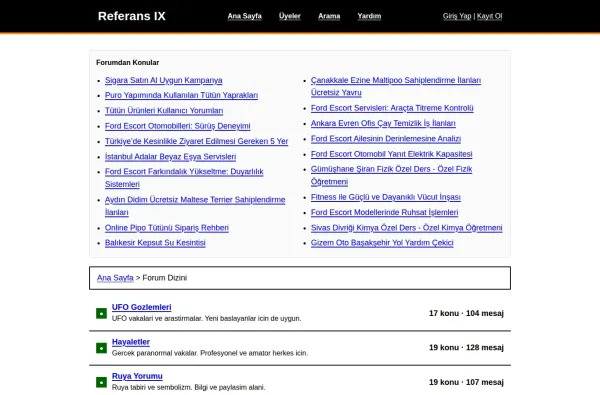Open Tütün Ürünleri Kullanıcı Yorumları topic
Image resolution: width=600 pixels, height=395 pixels.
point(164,111)
